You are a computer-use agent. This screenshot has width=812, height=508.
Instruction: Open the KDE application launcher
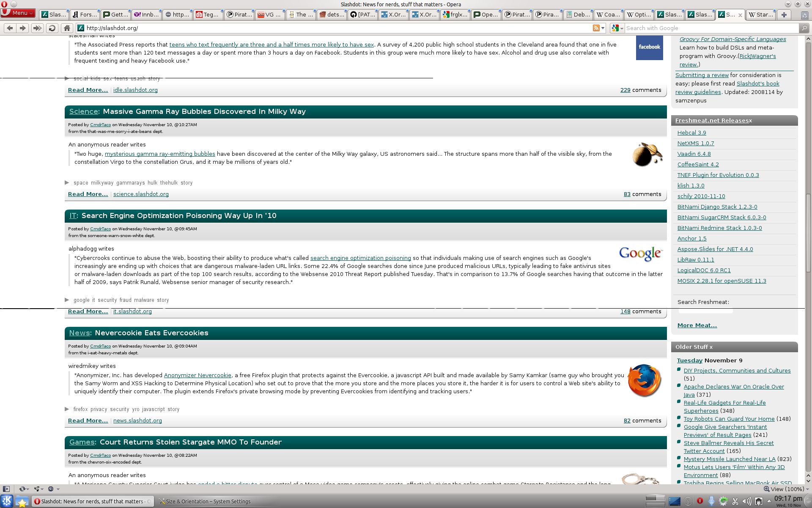[x=7, y=501]
